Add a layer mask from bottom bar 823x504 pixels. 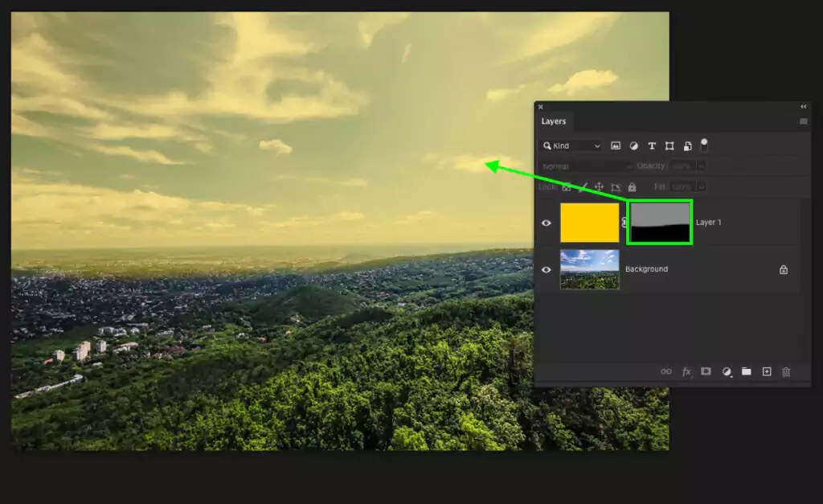[x=706, y=371]
